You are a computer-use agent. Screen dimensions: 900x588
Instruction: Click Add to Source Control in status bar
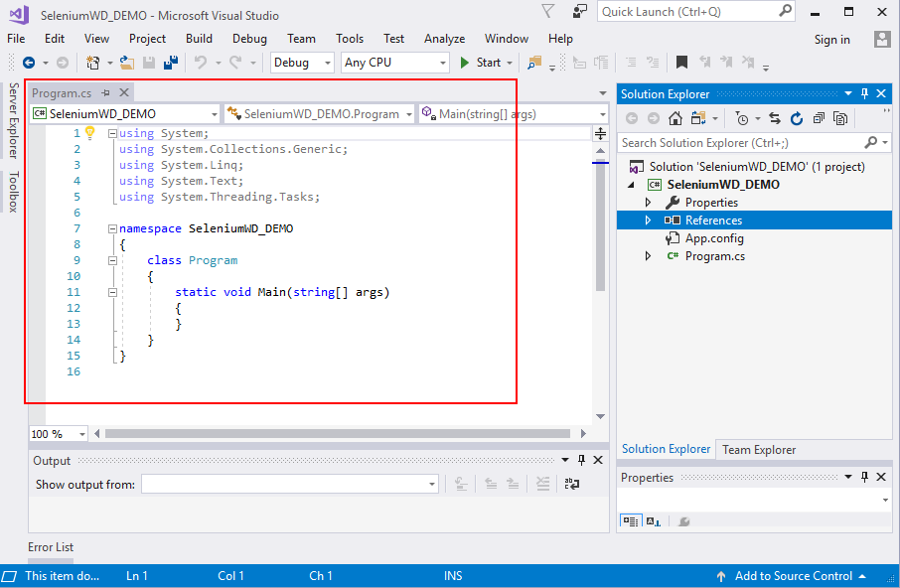pos(793,576)
